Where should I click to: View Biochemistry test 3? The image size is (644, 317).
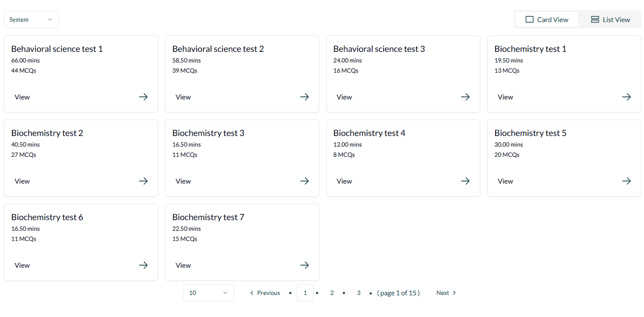point(183,181)
